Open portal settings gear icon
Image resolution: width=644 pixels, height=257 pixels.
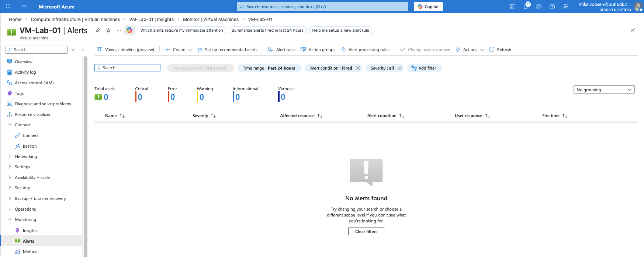point(539,7)
